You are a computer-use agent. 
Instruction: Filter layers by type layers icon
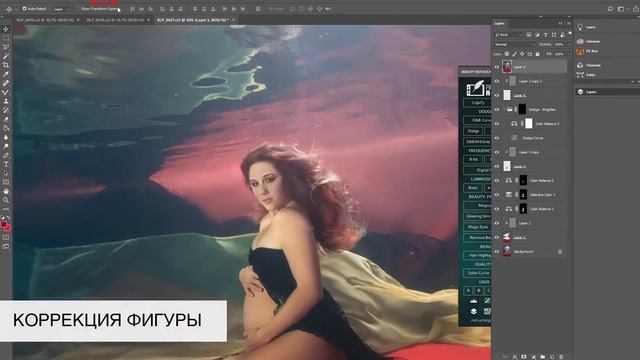click(545, 35)
